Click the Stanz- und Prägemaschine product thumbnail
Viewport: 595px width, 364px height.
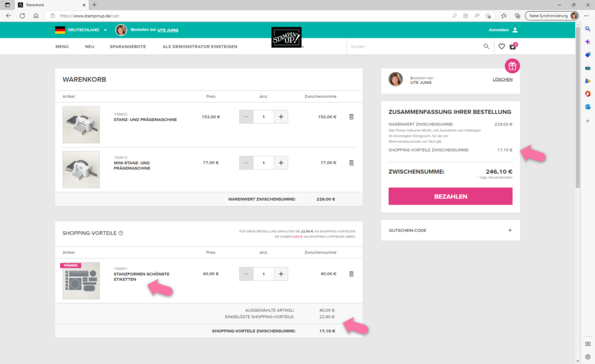pos(81,125)
